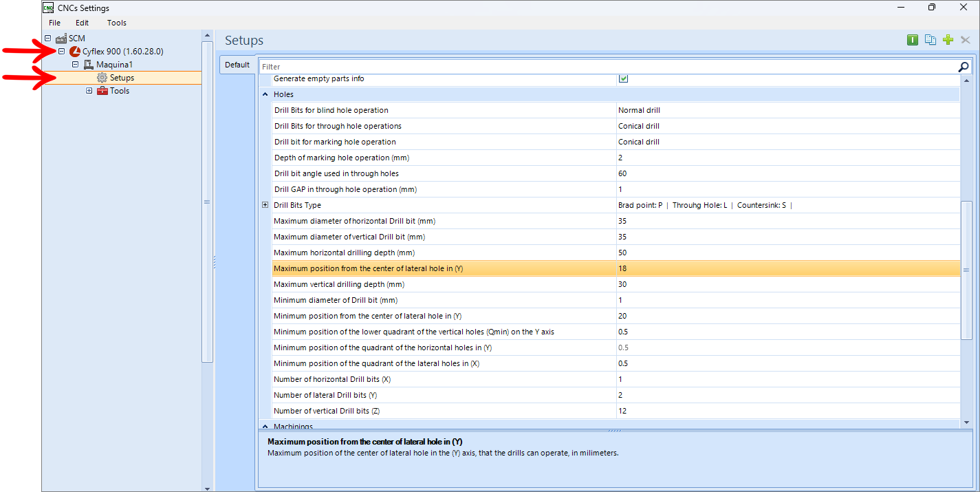
Task: Delete setup using the gray X icon
Action: point(966,40)
